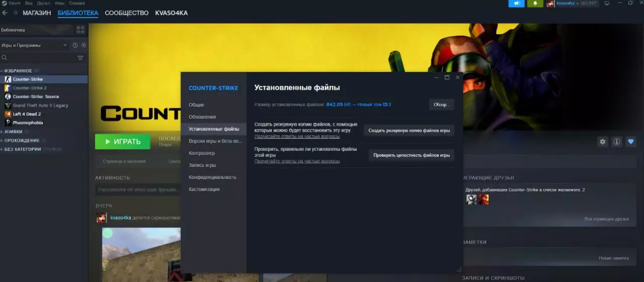644x282 pixels.
Task: Click Создать резервную копию файлов игры
Action: (x=409, y=130)
